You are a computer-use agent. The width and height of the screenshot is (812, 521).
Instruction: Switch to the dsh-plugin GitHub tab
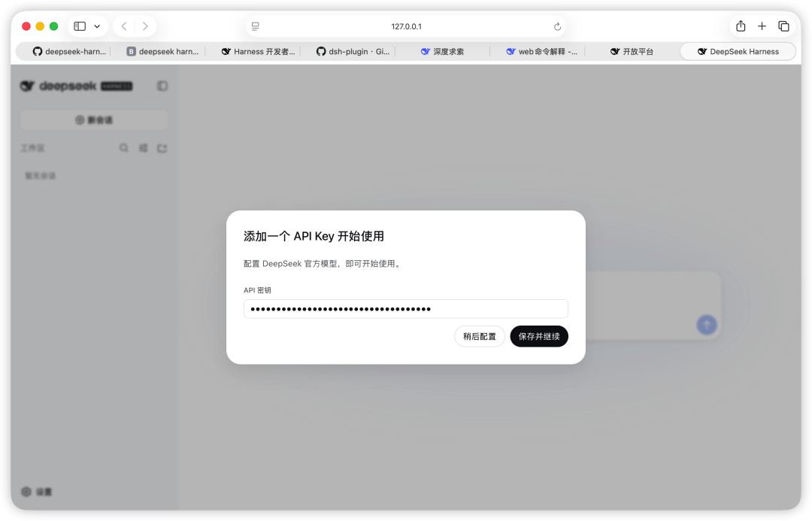pyautogui.click(x=353, y=51)
